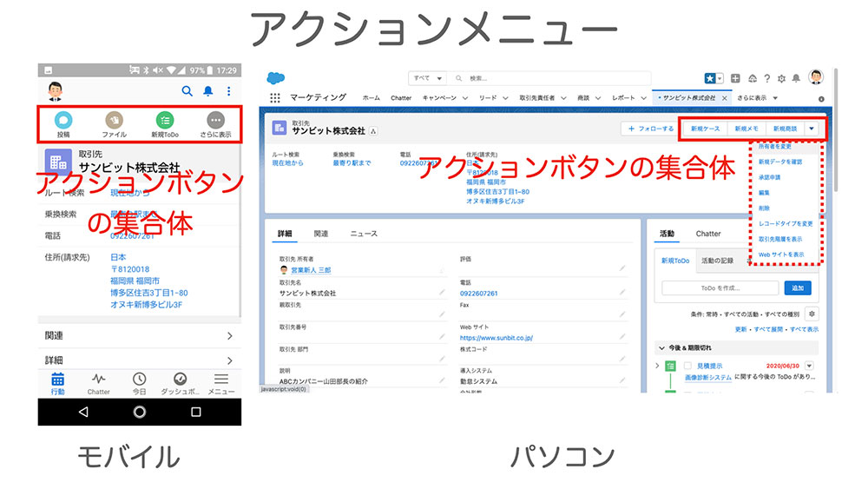Click the desktop notifications bell icon

[796, 79]
